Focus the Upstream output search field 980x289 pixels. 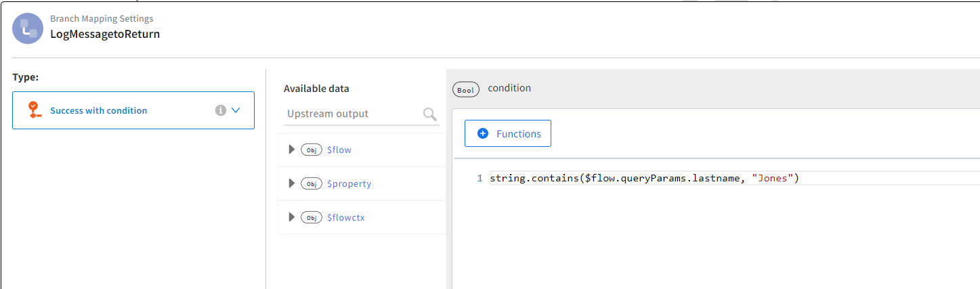point(351,114)
